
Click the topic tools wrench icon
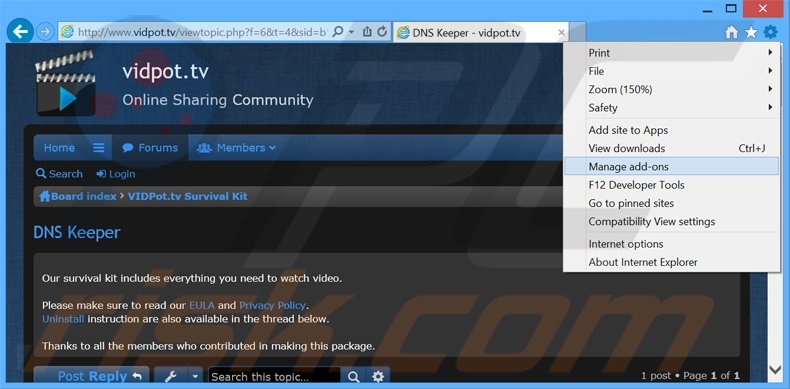(x=170, y=376)
